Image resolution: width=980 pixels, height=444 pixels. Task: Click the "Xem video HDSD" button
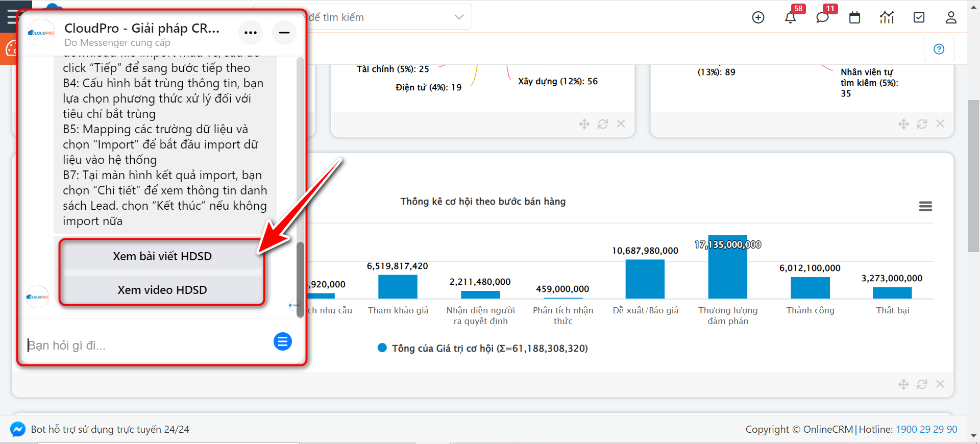pos(162,290)
